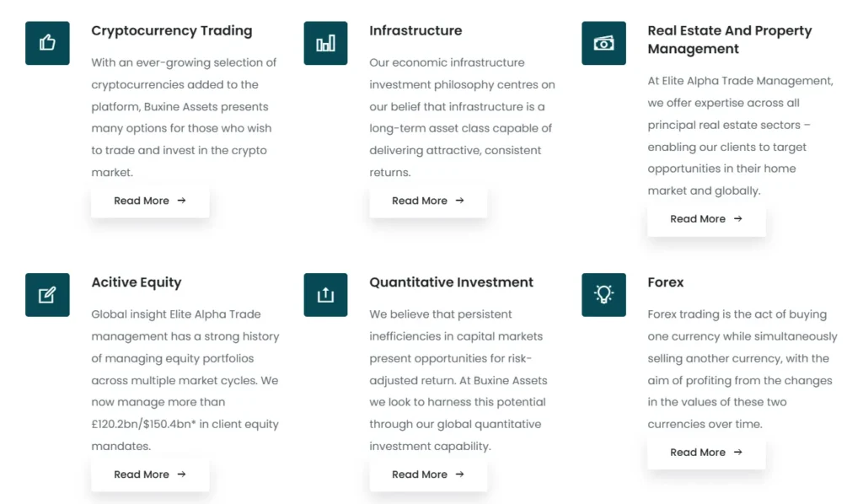
Task: Open Read More under Infrastructure
Action: [x=428, y=201]
